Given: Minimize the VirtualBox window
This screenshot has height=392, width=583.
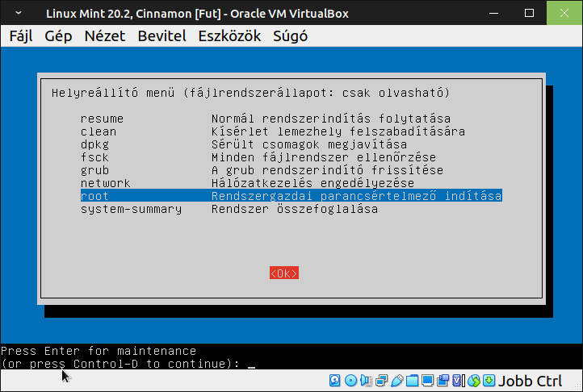Looking at the screenshot, I should [493, 13].
